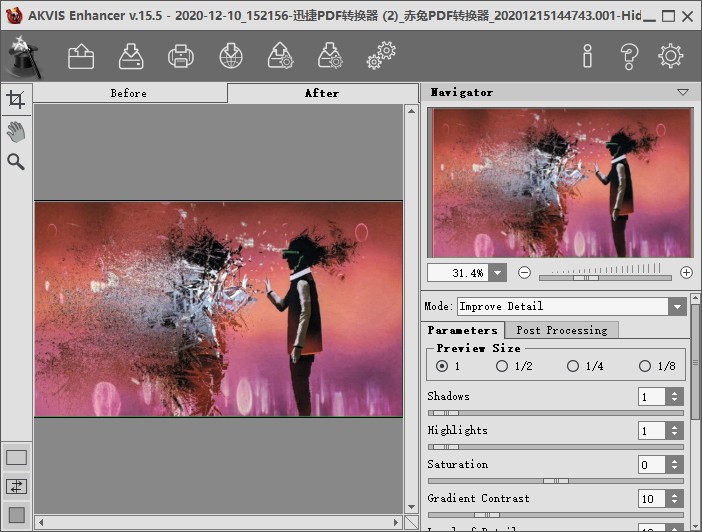Click the Highlights value field
The width and height of the screenshot is (702, 532).
pyautogui.click(x=652, y=430)
